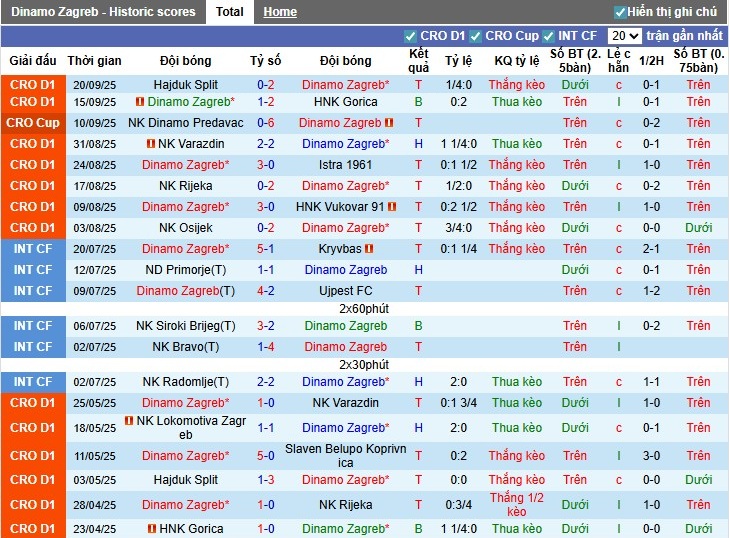Open the NK Lokomotiva Zagreb team link
Viewport: 729px width, 538px height.
pyautogui.click(x=186, y=428)
